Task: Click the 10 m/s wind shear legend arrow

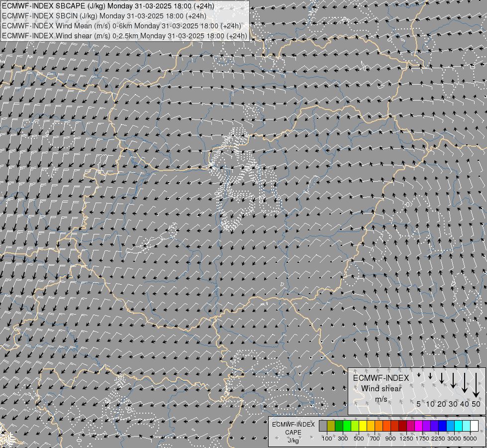Action: pyautogui.click(x=430, y=376)
